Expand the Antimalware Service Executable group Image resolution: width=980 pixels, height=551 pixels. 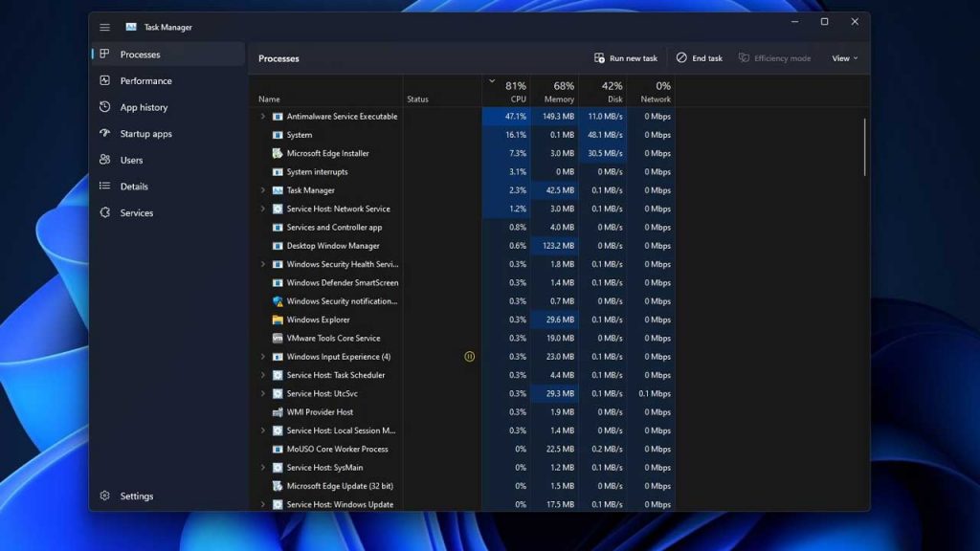[262, 116]
